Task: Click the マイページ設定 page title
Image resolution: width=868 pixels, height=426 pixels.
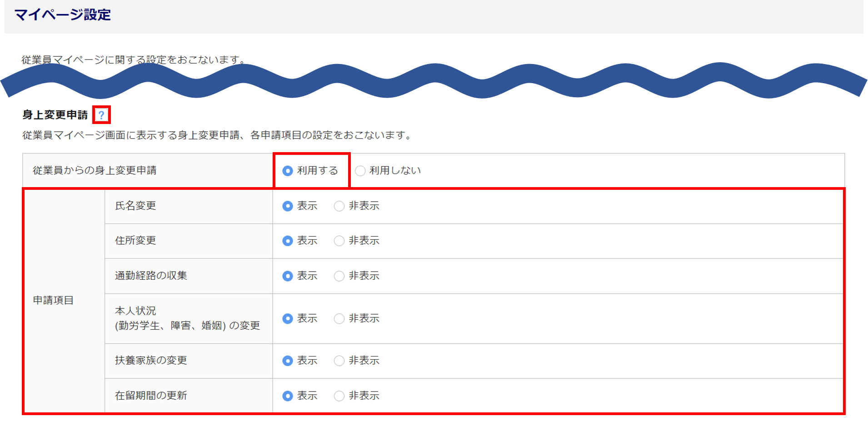Action: 63,15
